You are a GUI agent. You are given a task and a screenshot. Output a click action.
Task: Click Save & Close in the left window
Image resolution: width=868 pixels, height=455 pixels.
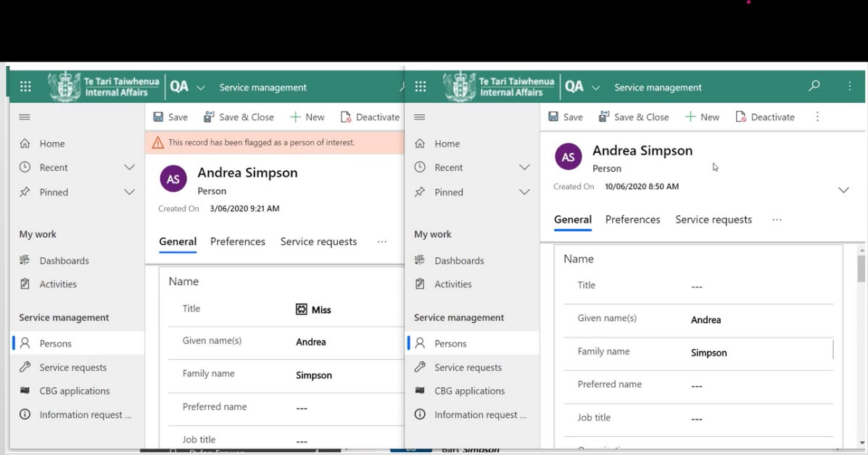point(239,117)
